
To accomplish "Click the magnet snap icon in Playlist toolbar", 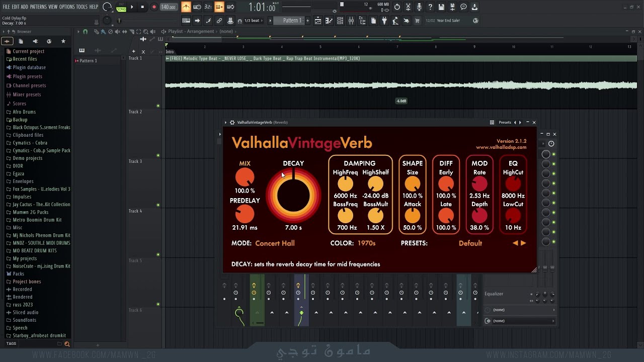I will click(x=85, y=32).
